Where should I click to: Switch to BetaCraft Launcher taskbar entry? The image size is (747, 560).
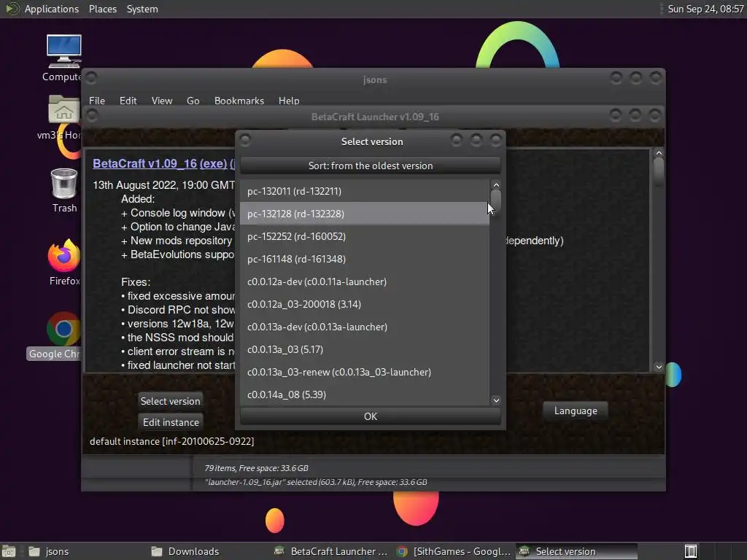pyautogui.click(x=332, y=551)
